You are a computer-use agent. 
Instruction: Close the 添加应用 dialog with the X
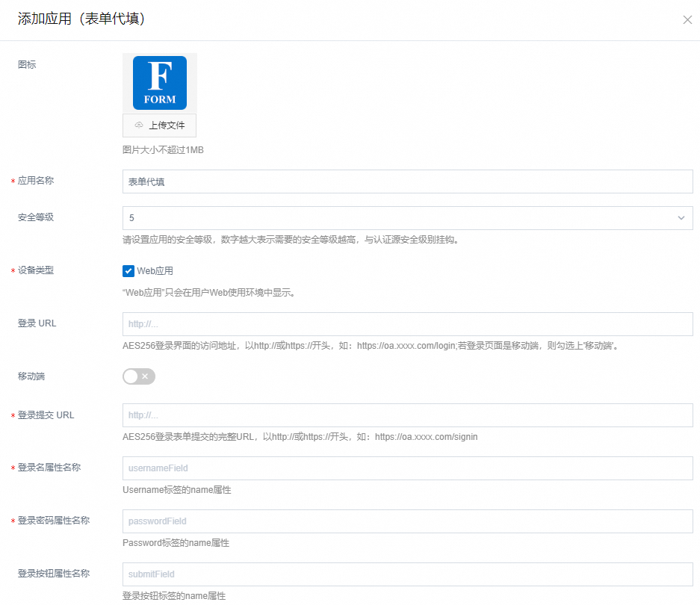point(687,20)
